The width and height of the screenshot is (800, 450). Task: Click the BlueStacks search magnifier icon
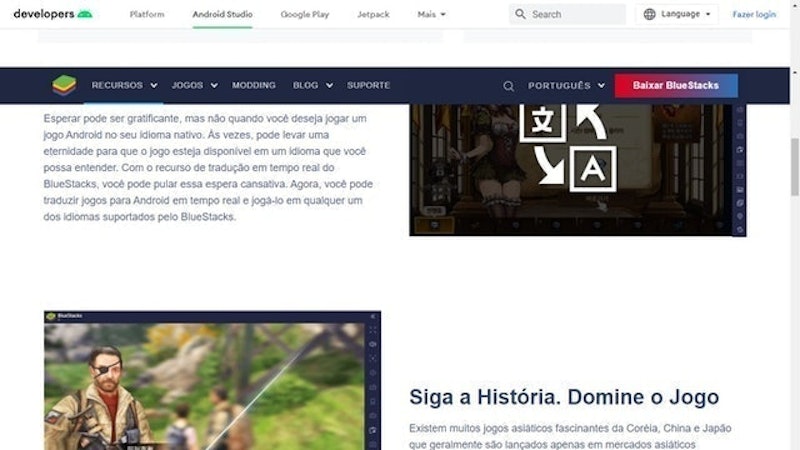[x=508, y=86]
